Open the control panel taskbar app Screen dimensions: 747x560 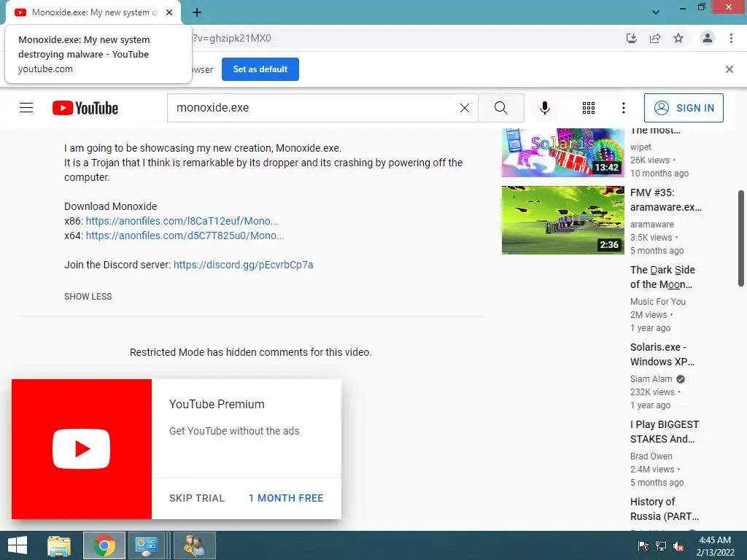pyautogui.click(x=146, y=545)
